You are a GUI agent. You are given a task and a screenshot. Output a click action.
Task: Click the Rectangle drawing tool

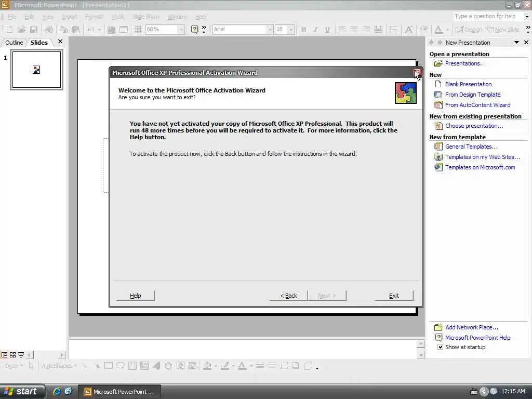click(x=109, y=366)
